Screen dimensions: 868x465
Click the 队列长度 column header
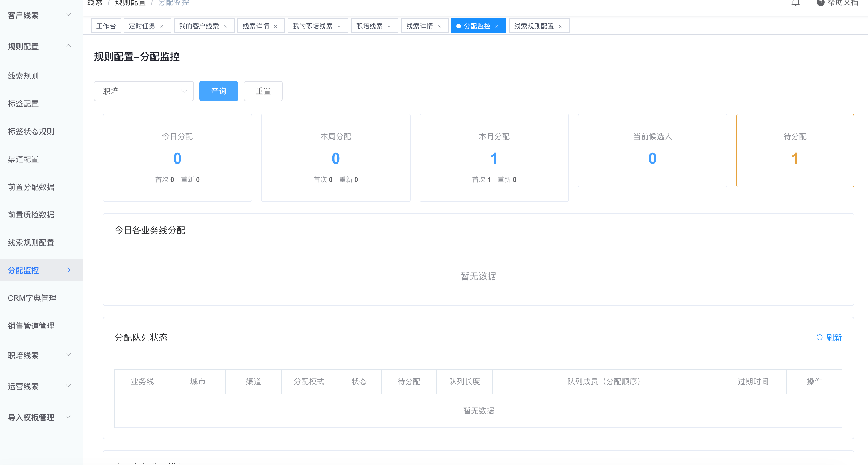(x=464, y=381)
